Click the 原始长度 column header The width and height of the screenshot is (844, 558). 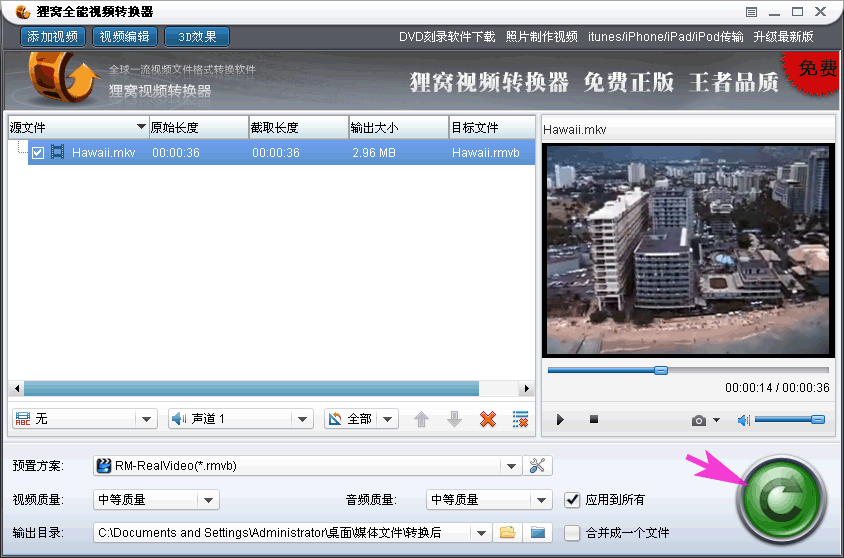point(199,128)
